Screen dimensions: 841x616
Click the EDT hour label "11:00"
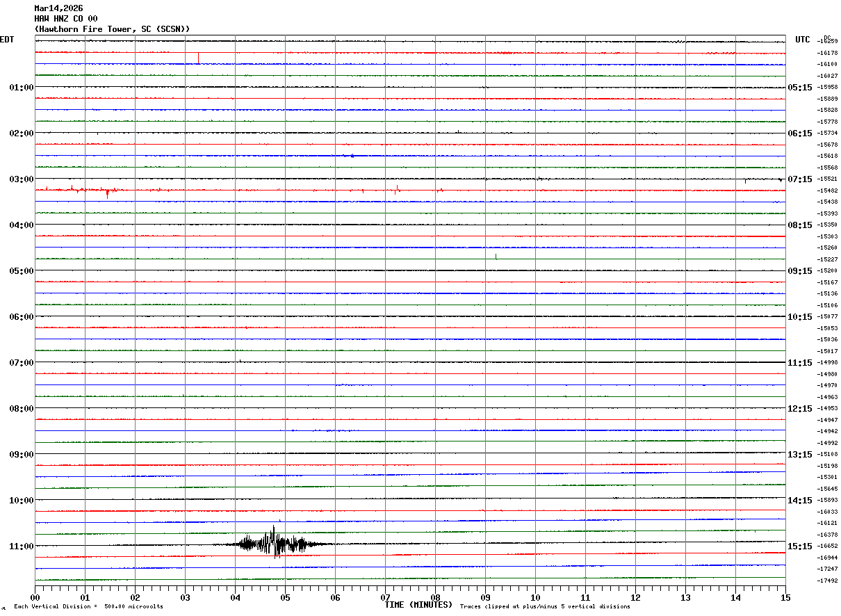22,546
